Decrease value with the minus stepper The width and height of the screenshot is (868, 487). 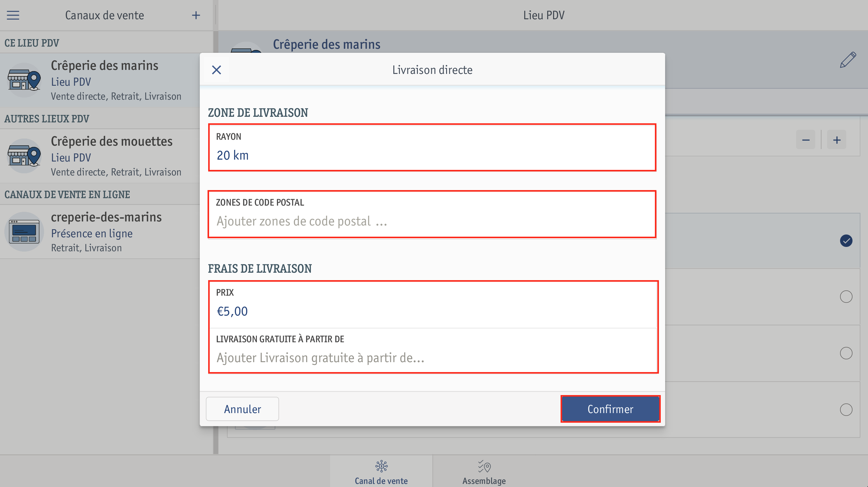806,140
